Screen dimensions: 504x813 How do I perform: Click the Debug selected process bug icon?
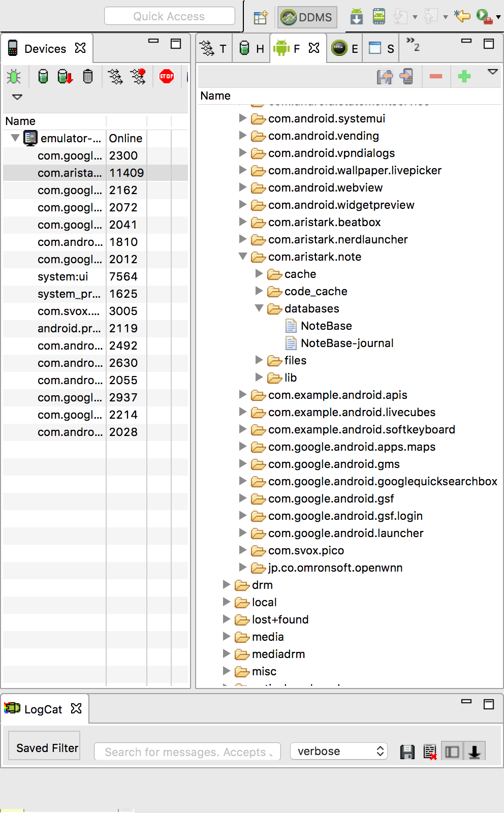click(14, 77)
